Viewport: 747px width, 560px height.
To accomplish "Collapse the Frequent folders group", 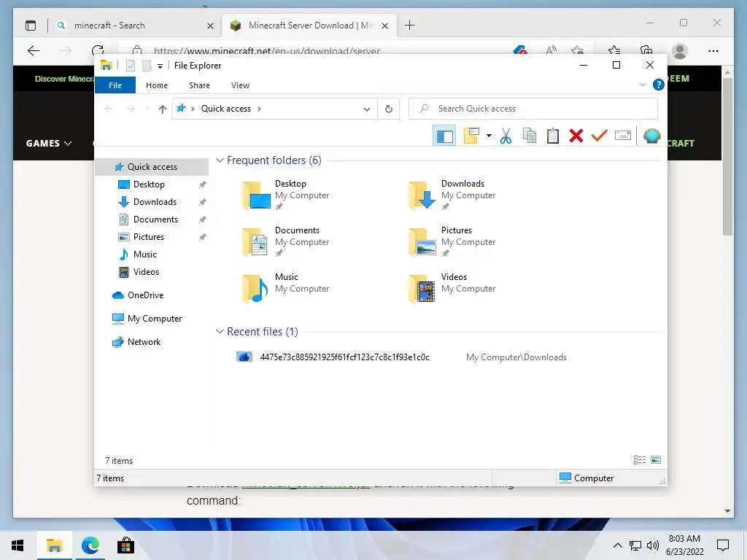I will tap(220, 160).
